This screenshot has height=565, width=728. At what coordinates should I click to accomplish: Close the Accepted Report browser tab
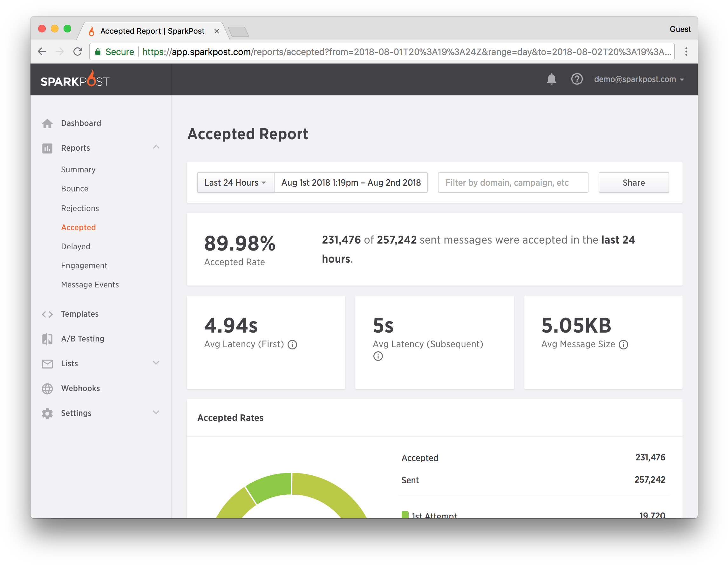click(x=217, y=31)
